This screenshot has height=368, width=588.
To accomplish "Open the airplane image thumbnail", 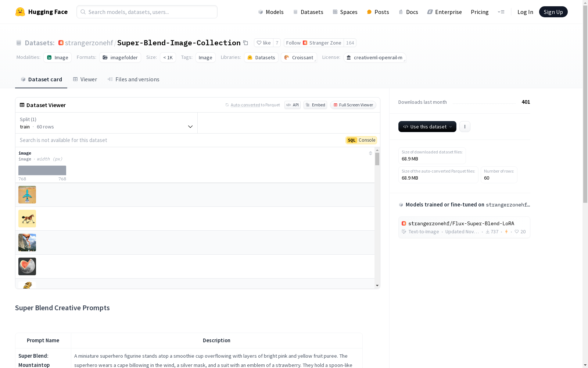I will (27, 195).
